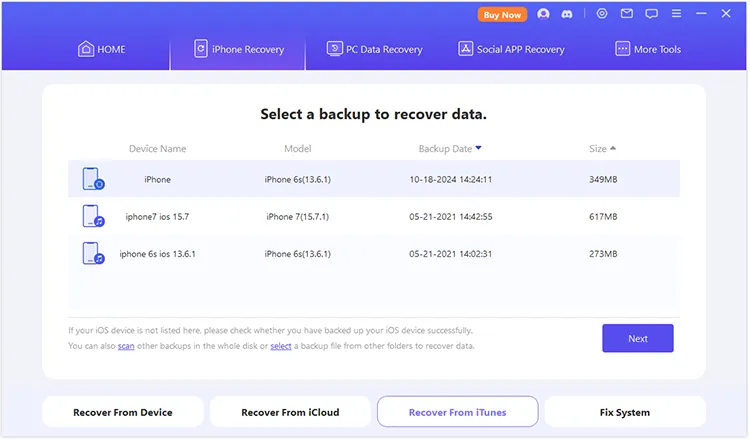This screenshot has height=440, width=750.
Task: Sort by the Backup Date header label
Action: click(x=445, y=149)
